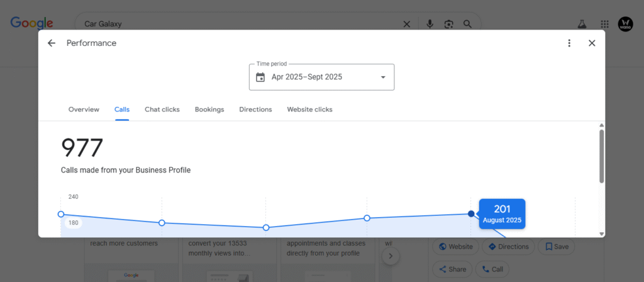Click the calendar icon in Time period
The height and width of the screenshot is (282, 644).
pyautogui.click(x=260, y=77)
